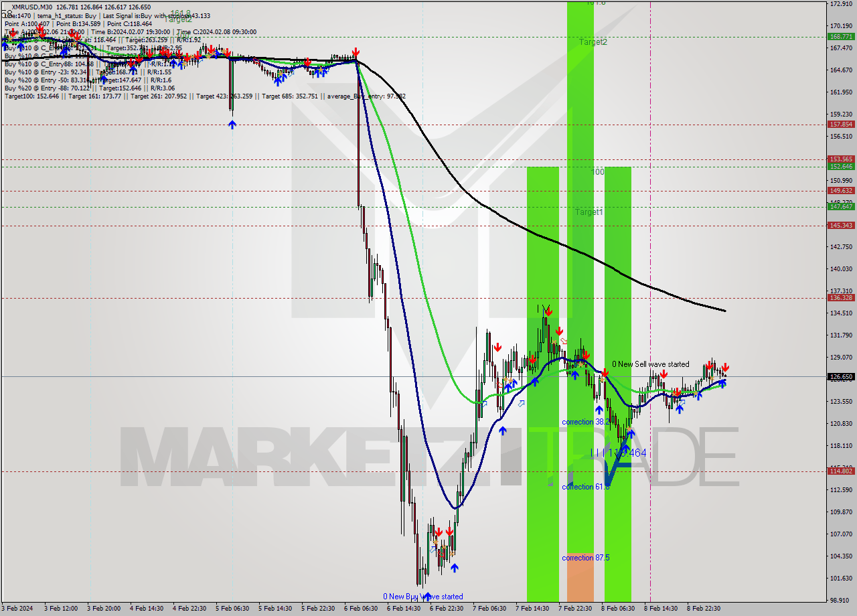Click the Target2 label on green zone

coord(593,42)
